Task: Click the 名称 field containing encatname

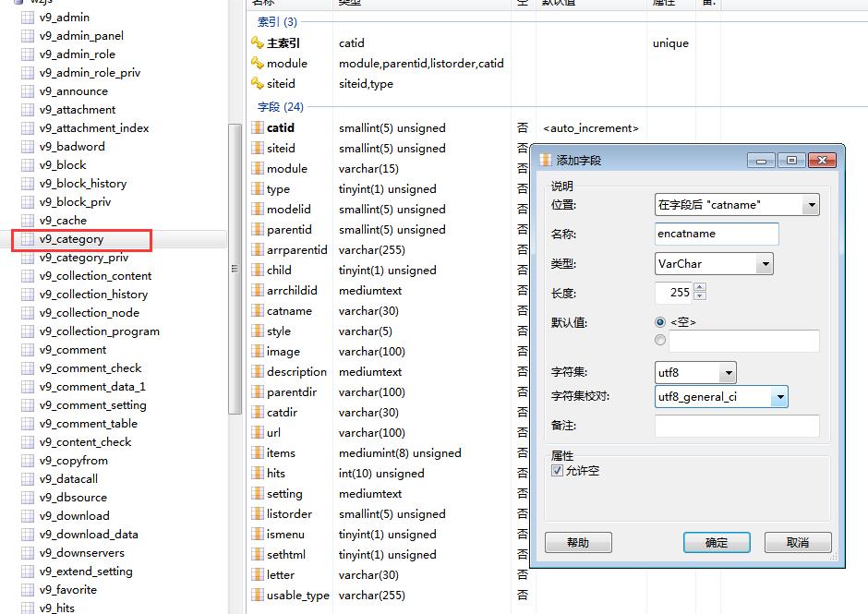Action: 717,234
